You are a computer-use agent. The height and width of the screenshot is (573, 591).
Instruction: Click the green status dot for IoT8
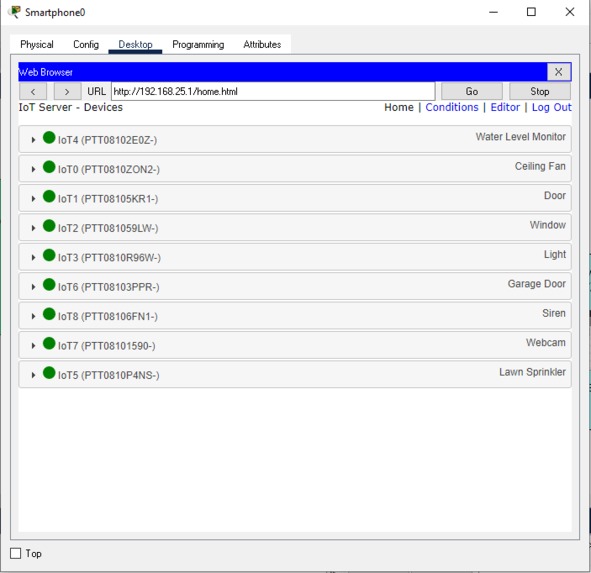click(49, 314)
